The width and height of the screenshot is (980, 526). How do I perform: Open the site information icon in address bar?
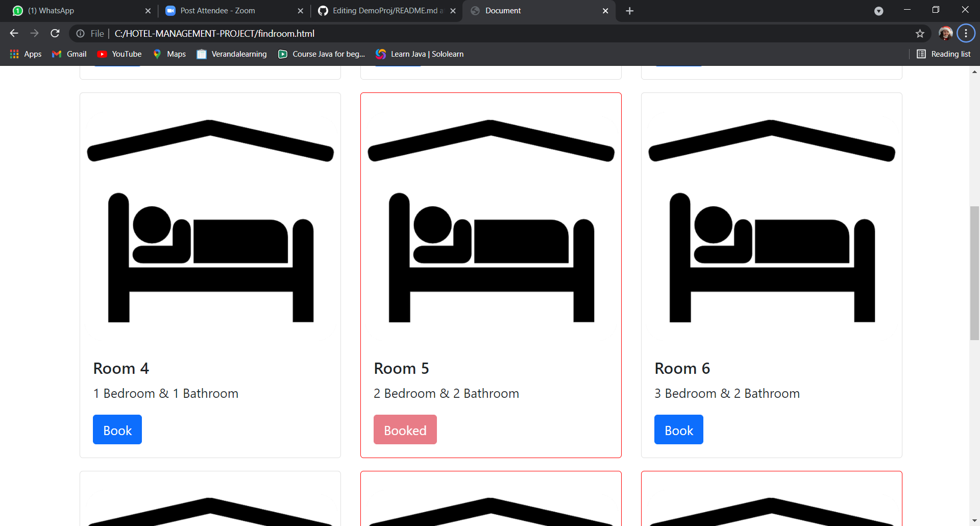81,33
